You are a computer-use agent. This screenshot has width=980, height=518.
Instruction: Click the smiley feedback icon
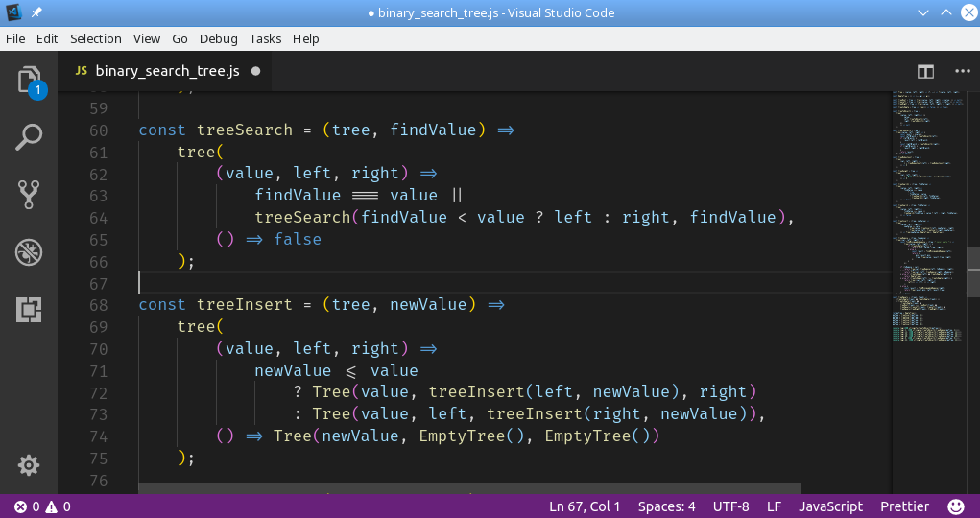[x=956, y=506]
